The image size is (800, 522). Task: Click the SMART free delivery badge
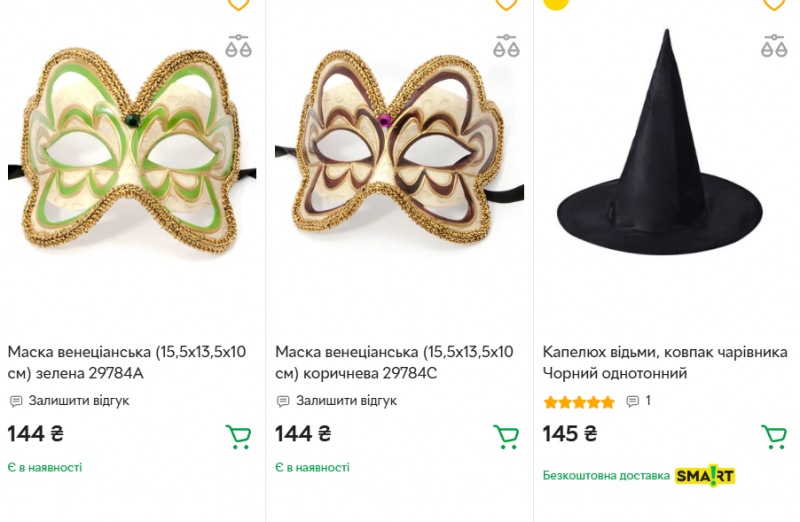tap(705, 476)
